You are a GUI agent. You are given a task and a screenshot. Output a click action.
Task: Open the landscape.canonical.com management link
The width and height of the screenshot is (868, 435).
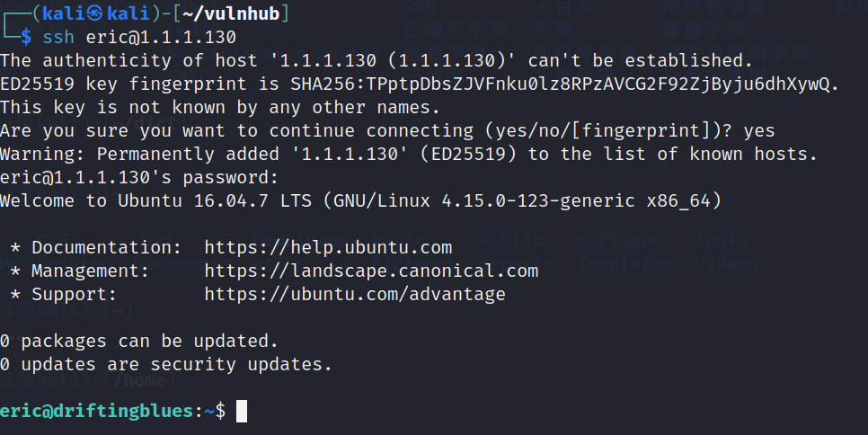tap(371, 271)
